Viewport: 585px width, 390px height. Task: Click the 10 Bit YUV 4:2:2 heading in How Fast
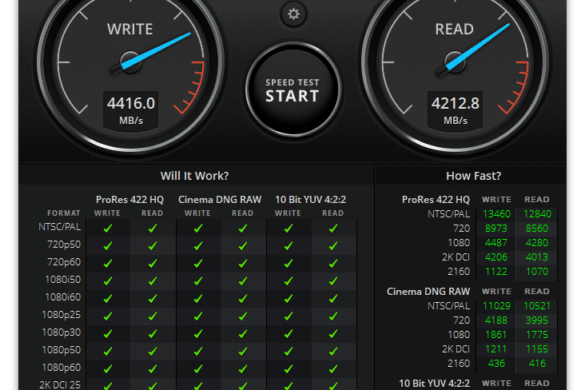tap(434, 383)
